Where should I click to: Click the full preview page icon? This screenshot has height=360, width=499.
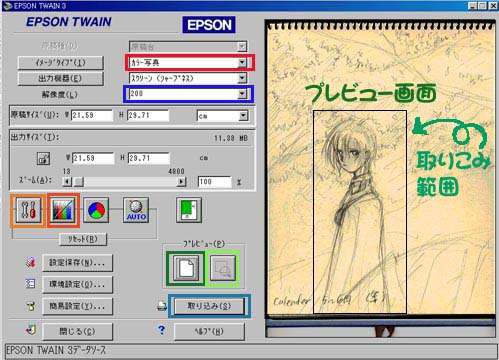[186, 268]
